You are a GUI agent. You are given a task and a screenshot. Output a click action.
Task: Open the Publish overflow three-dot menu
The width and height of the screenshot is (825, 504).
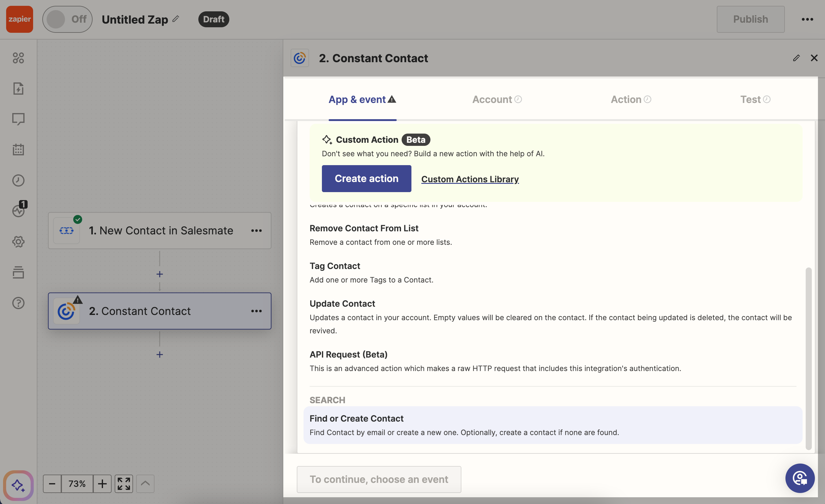(807, 19)
